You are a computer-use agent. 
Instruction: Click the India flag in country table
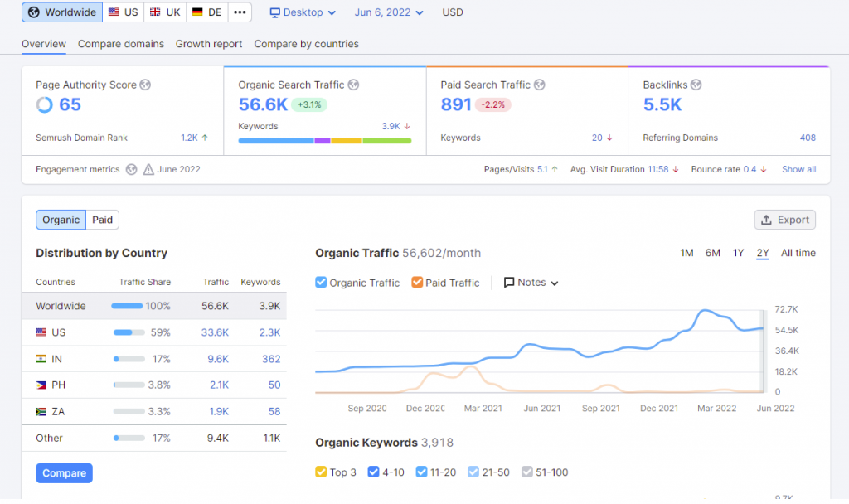[x=41, y=358]
